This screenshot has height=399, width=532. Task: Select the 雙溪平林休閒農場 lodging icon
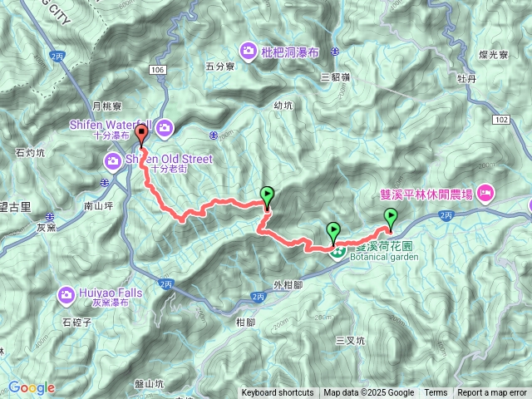485,194
